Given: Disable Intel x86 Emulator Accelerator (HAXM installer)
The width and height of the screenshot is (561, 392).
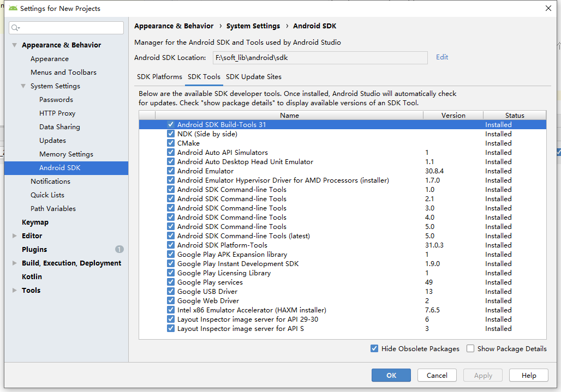Looking at the screenshot, I should click(x=171, y=310).
